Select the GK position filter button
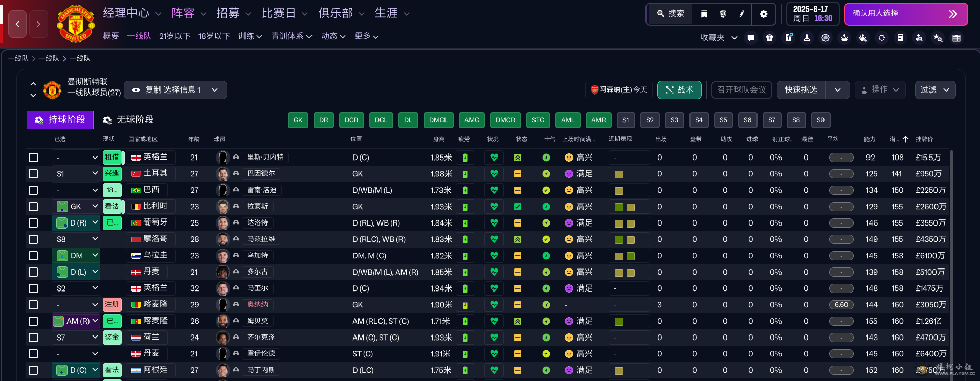This screenshot has width=980, height=381. (298, 120)
